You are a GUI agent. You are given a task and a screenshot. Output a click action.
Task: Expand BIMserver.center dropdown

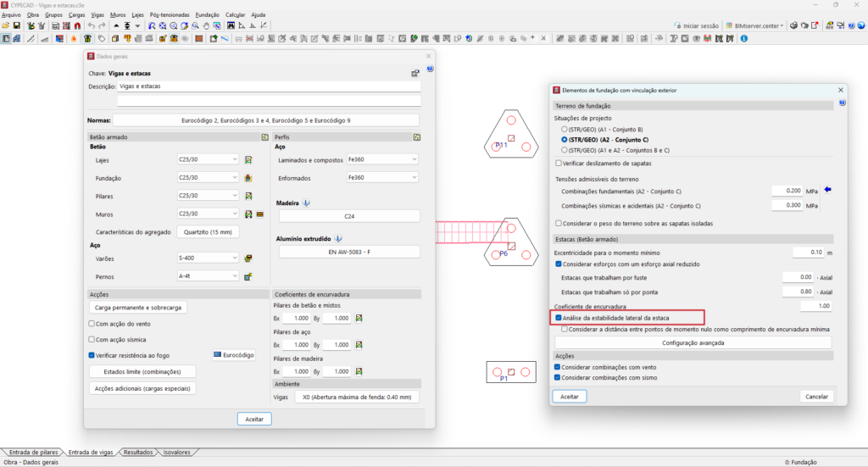point(782,26)
